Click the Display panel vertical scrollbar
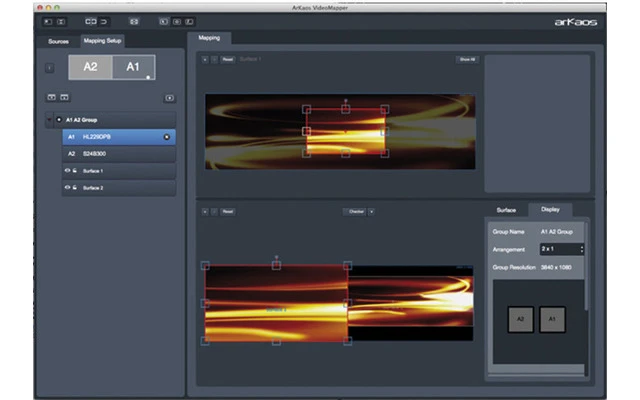 coord(587,266)
